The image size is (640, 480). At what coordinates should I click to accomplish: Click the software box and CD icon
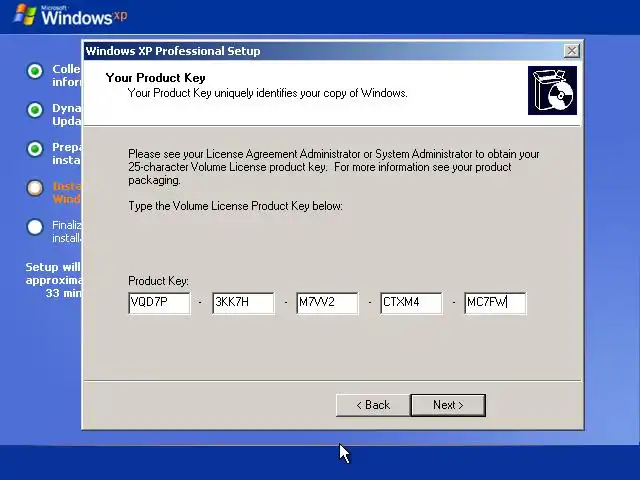click(x=552, y=90)
